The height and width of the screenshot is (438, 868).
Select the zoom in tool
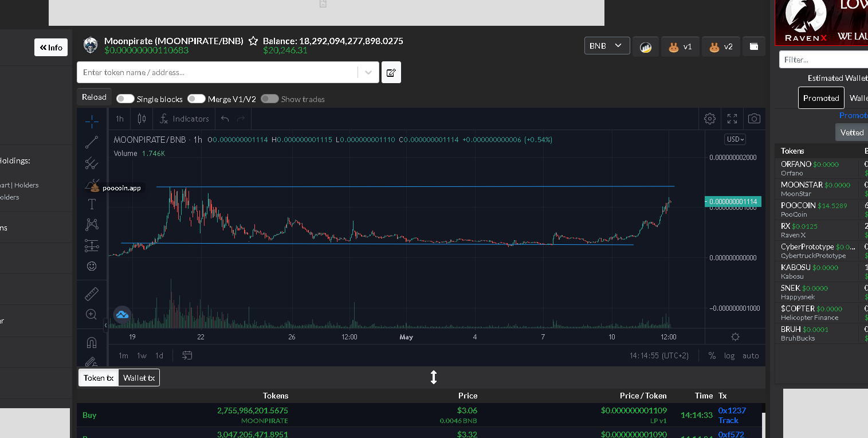click(x=92, y=314)
